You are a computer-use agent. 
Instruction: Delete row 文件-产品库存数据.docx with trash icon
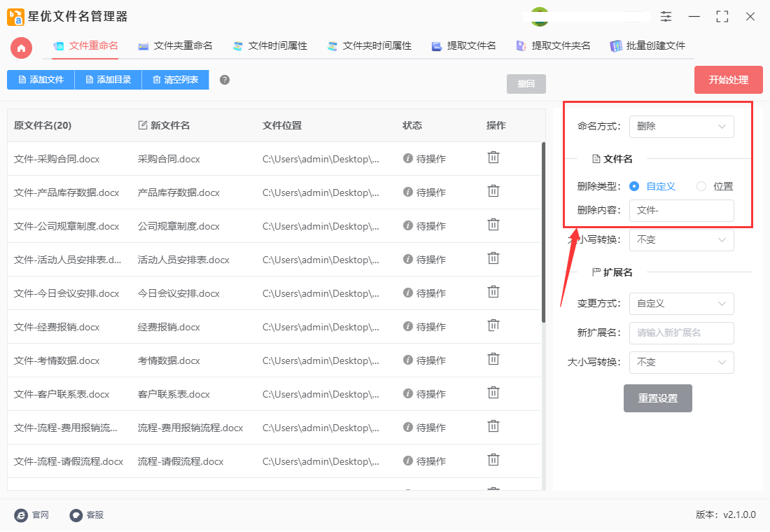tap(493, 191)
